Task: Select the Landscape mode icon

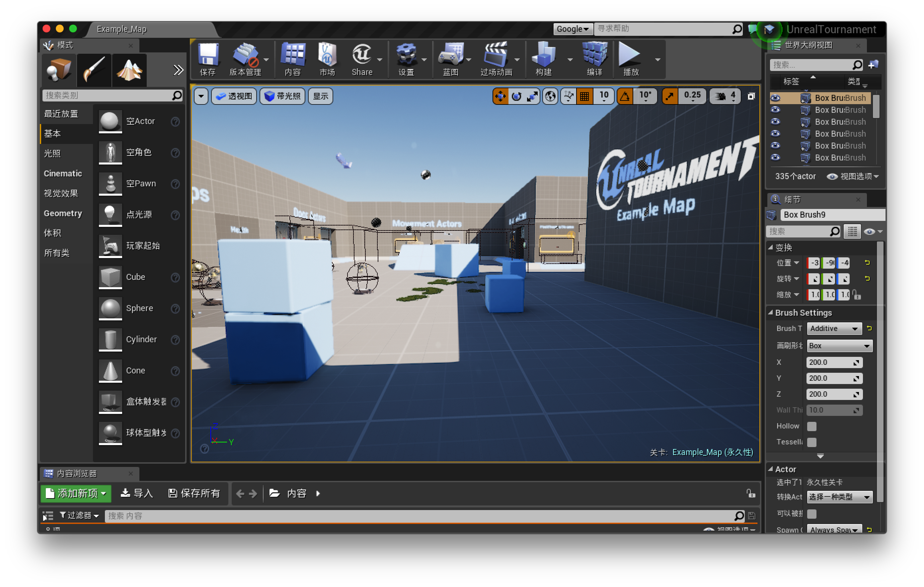Action: [x=129, y=70]
